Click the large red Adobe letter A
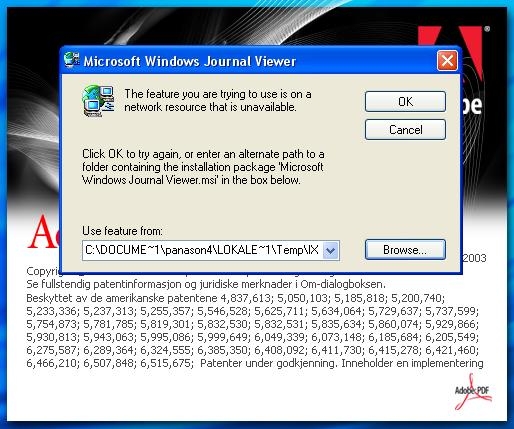The height and width of the screenshot is (429, 514). point(43,232)
